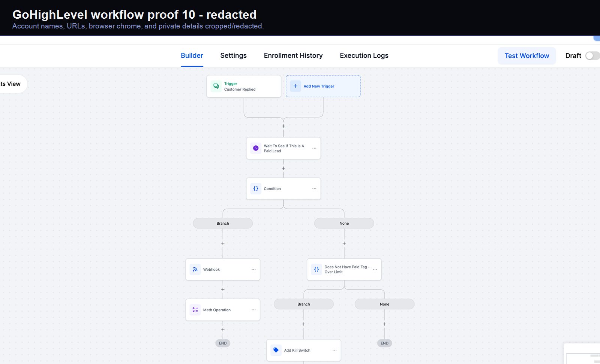Click the Webhook feed icon

point(195,270)
